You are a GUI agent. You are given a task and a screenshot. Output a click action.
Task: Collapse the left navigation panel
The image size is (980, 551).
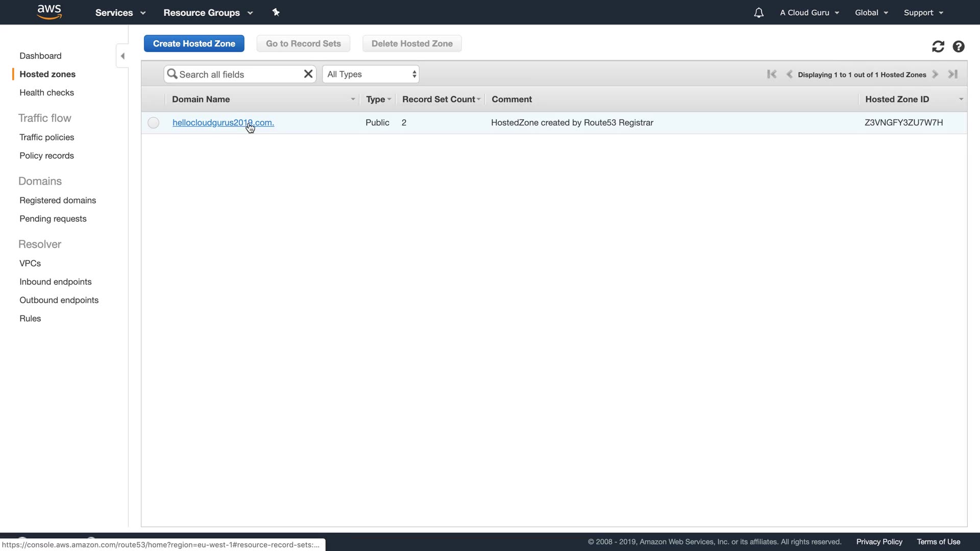[x=122, y=56]
